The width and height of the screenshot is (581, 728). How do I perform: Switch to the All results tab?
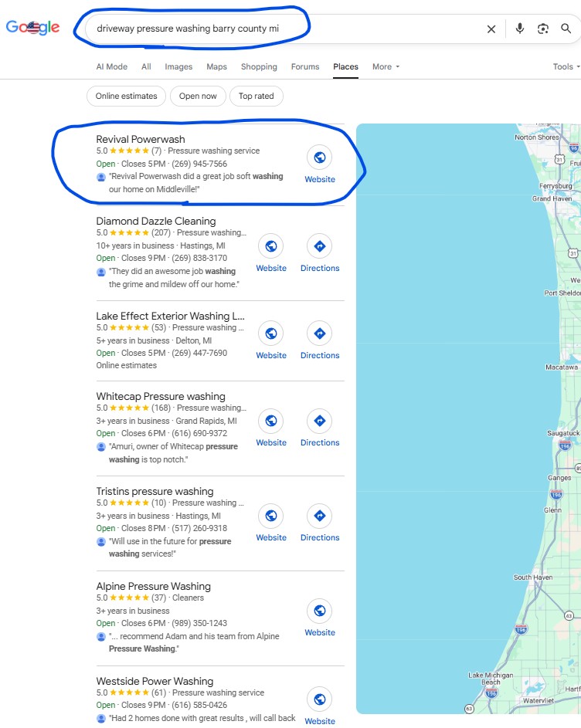point(146,66)
